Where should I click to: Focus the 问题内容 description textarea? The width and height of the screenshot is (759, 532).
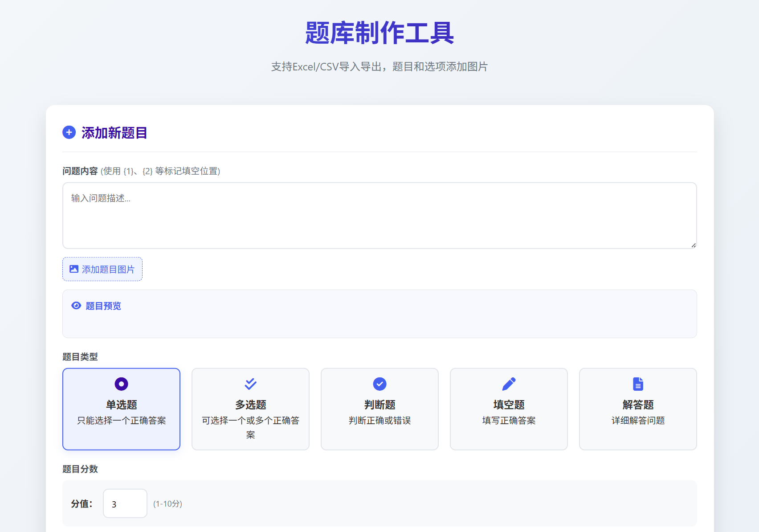click(x=379, y=215)
